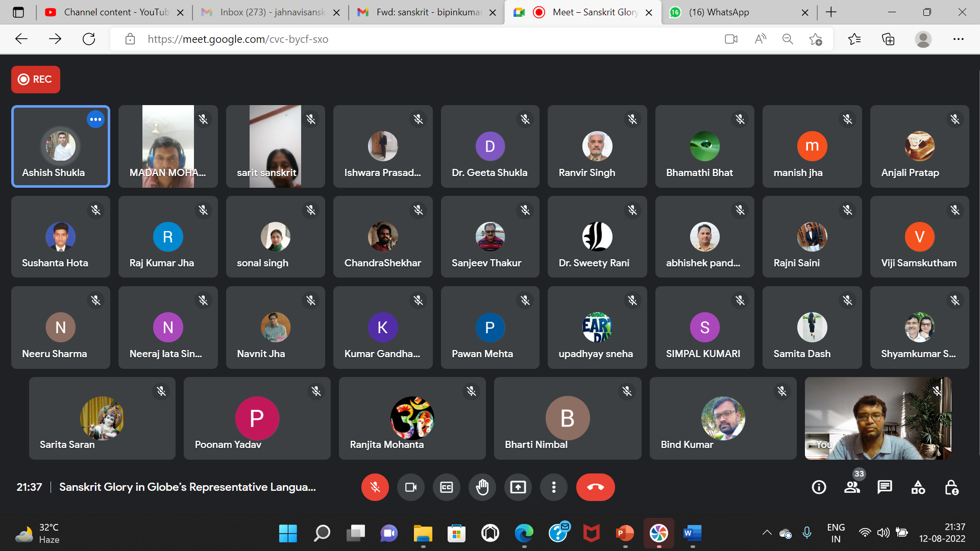Open Activities shapes icon
The height and width of the screenshot is (551, 980).
pyautogui.click(x=918, y=487)
